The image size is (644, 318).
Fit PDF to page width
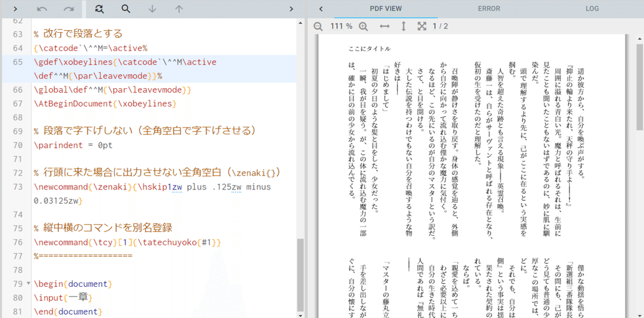pos(385,26)
